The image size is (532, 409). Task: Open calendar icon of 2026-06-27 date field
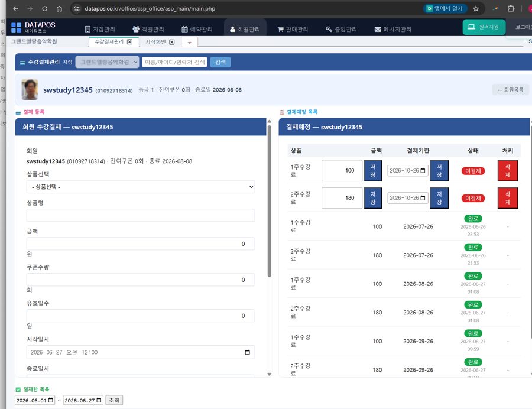[99, 400]
